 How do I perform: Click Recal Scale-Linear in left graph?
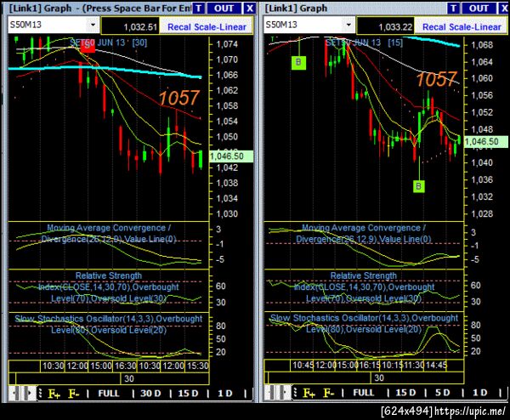coord(207,26)
